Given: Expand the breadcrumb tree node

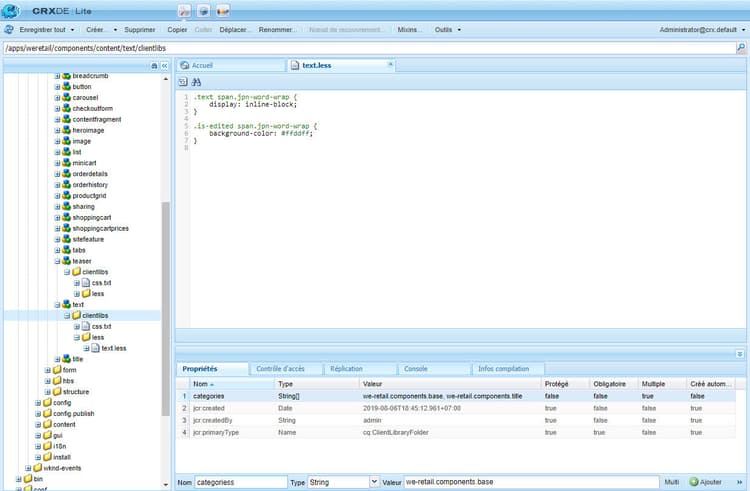Looking at the screenshot, I should [x=57, y=76].
